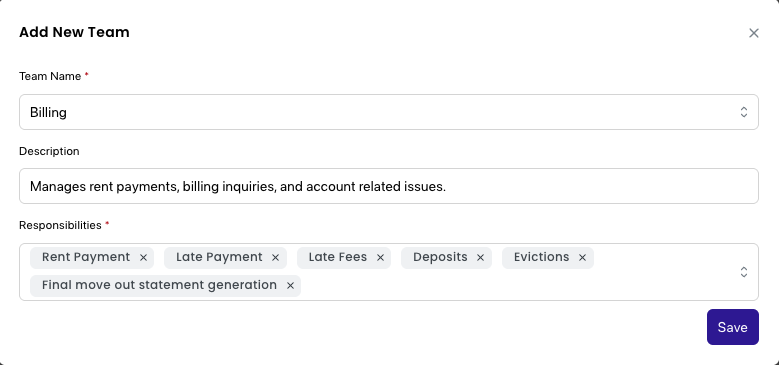Expand Responsibilities list via its chevron

(743, 272)
